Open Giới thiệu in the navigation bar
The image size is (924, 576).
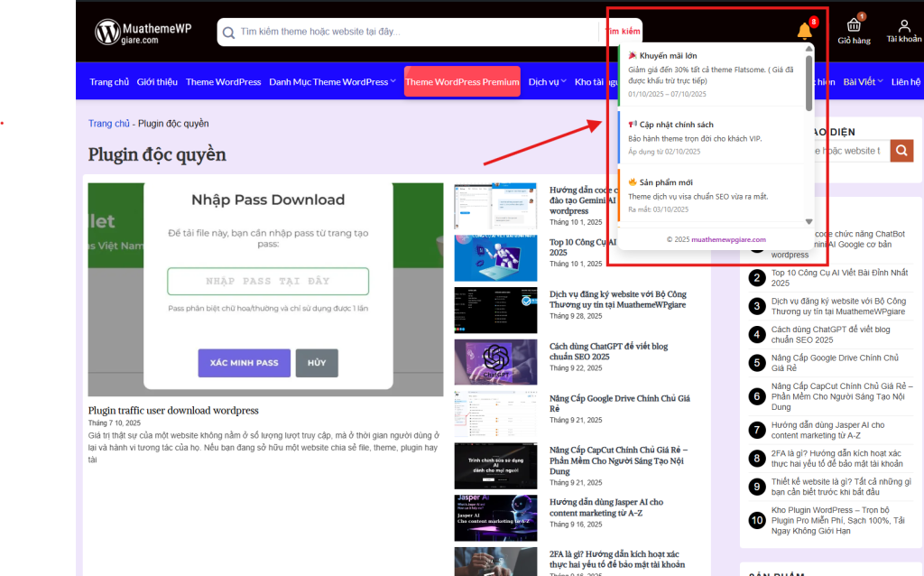(x=157, y=82)
